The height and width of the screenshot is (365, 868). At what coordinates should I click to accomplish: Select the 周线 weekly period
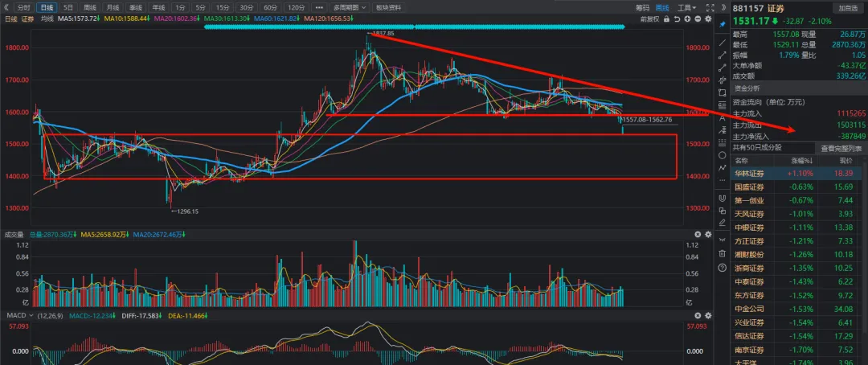[x=89, y=8]
